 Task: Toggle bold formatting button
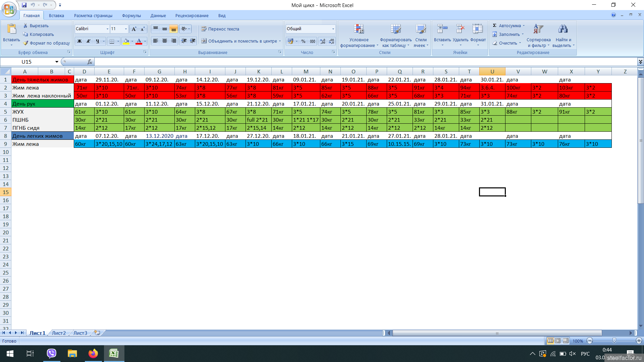tap(79, 41)
